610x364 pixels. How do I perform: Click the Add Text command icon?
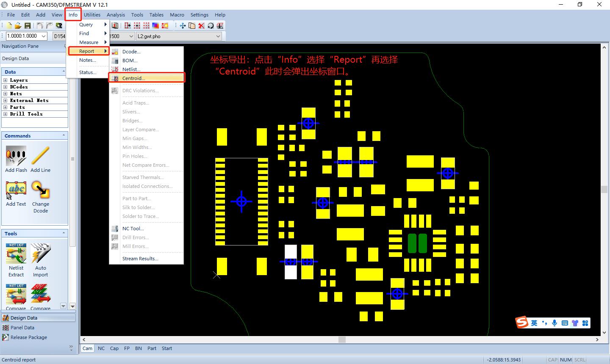click(x=16, y=190)
